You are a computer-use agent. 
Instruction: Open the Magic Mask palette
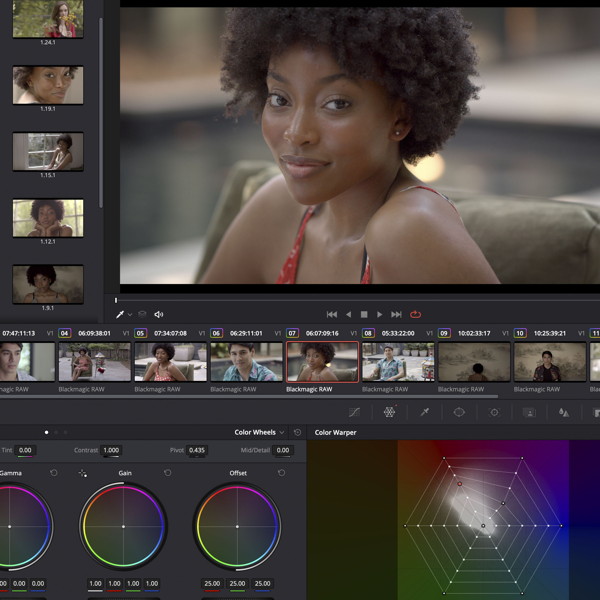click(529, 412)
